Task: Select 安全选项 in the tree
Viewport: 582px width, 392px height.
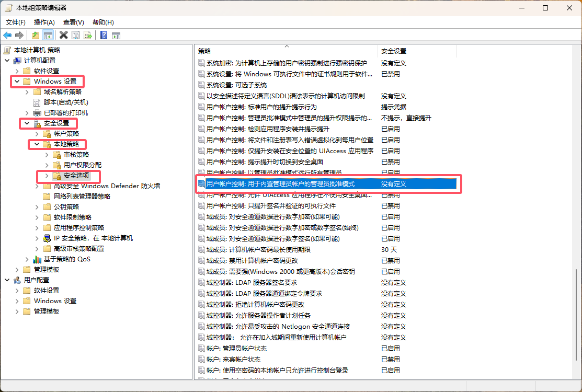Action: 76,176
